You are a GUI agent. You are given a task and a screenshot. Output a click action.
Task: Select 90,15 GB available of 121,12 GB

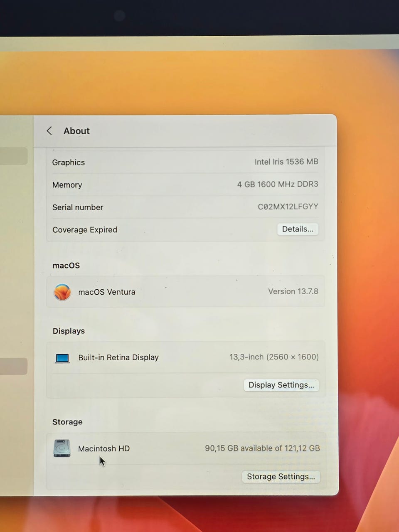pos(262,448)
